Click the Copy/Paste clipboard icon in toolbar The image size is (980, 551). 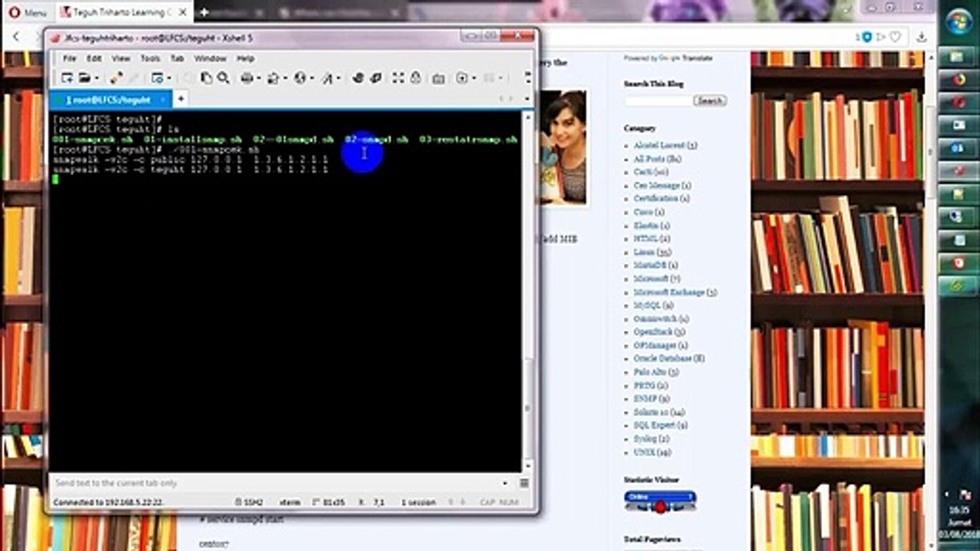tap(207, 78)
